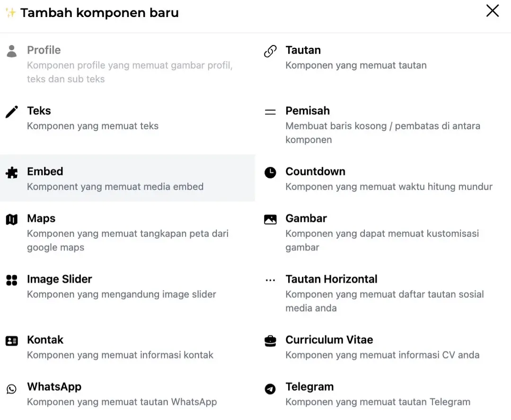Click the Telegram paper plane icon
The image size is (511, 420).
click(x=270, y=389)
